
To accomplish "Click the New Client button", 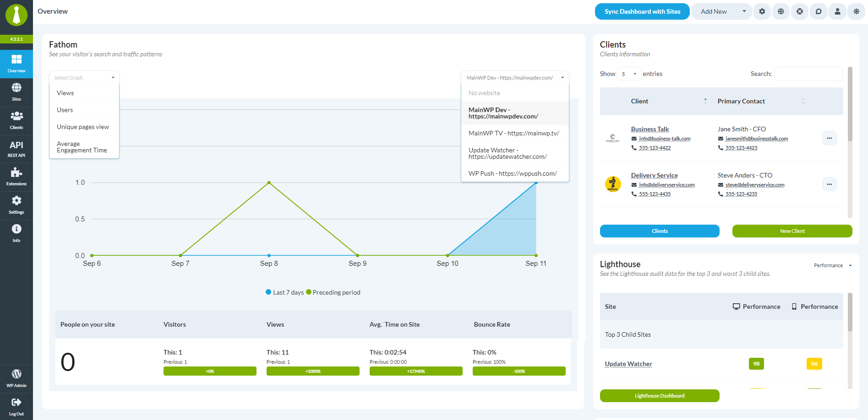I will tap(792, 231).
